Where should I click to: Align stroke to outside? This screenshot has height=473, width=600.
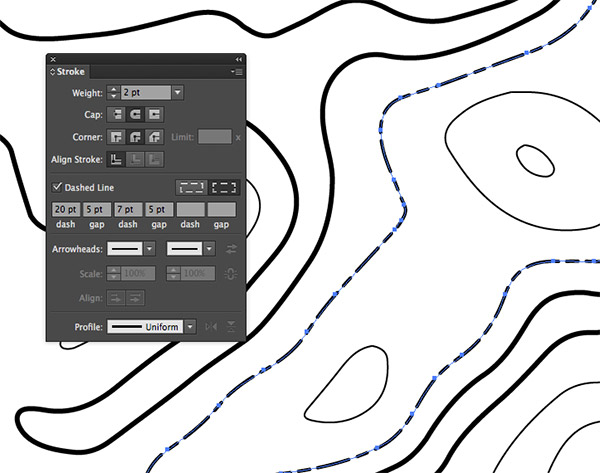pos(154,160)
